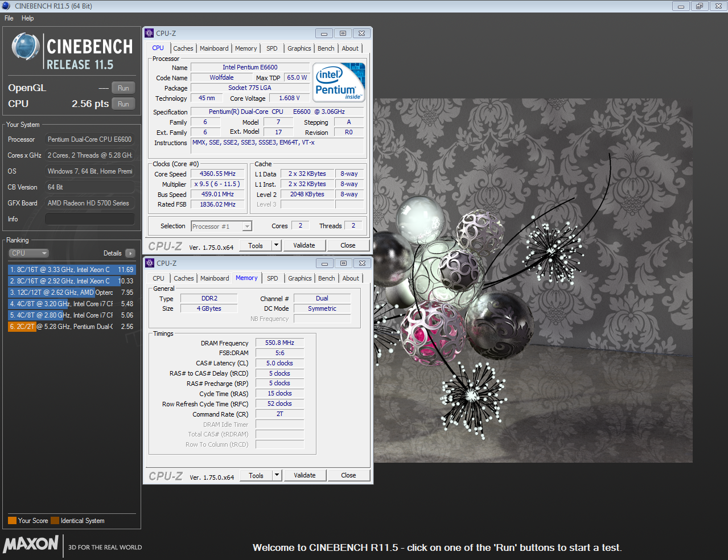This screenshot has height=560, width=728.
Task: Select ranking row 2C/2T Pentium Dual-Core
Action: tap(72, 327)
